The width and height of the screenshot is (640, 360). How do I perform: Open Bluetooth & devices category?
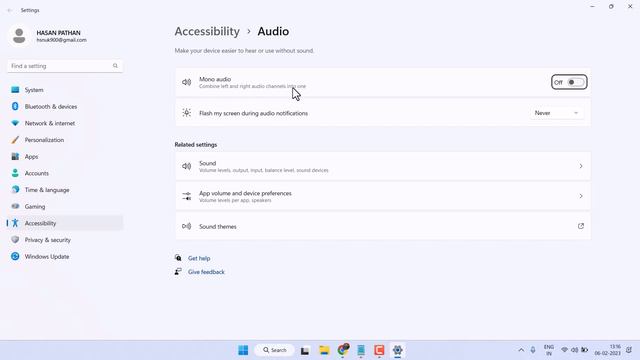tap(65, 107)
